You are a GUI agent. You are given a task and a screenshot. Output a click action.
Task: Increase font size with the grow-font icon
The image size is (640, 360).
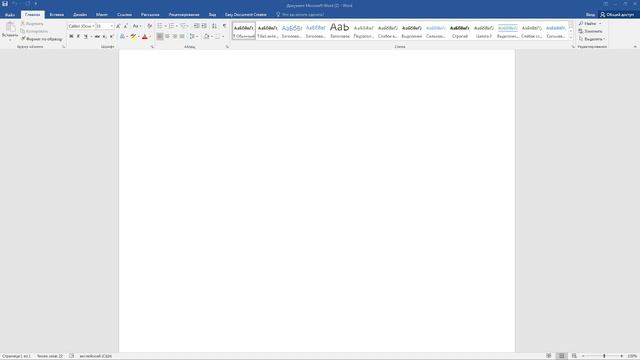[x=118, y=26]
